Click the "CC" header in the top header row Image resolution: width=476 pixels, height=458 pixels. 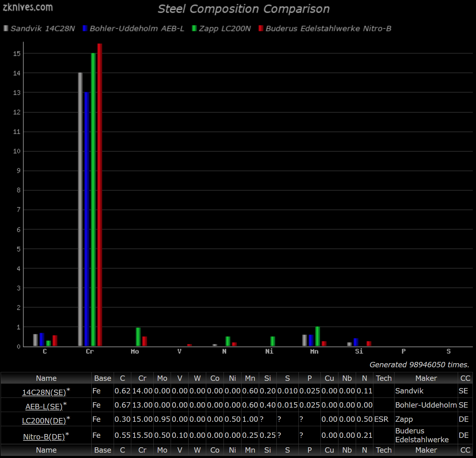[465, 378]
